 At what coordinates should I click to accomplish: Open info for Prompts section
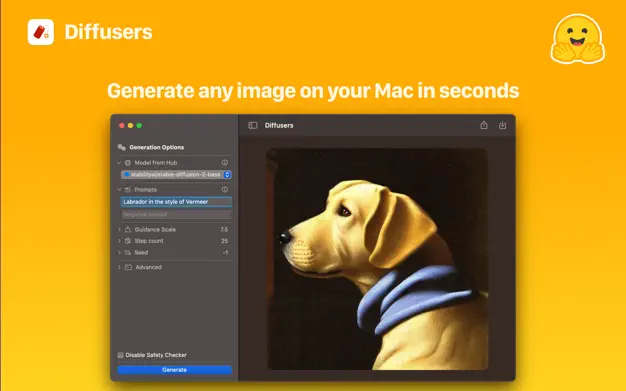tap(225, 189)
